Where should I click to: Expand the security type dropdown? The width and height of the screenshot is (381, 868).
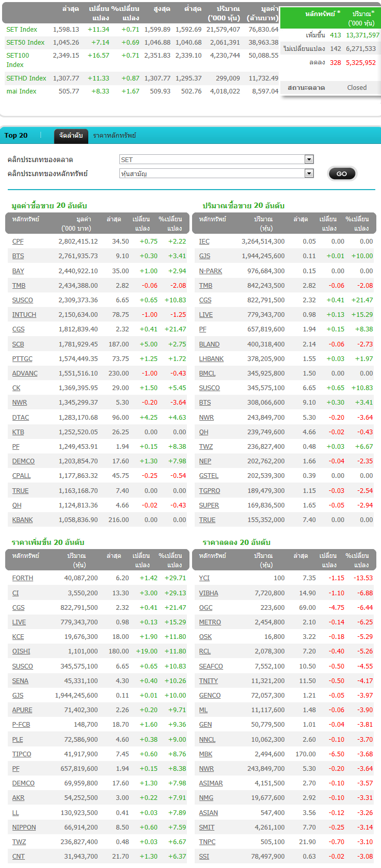point(216,173)
